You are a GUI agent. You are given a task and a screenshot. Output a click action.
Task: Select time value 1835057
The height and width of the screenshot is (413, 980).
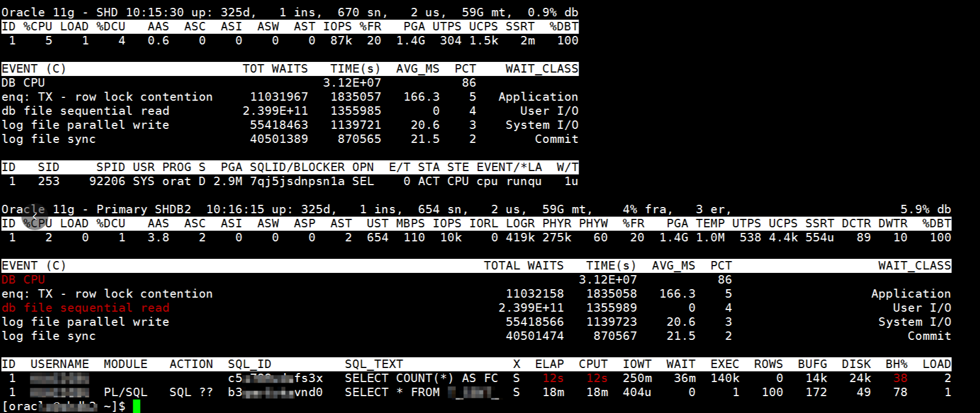pyautogui.click(x=356, y=97)
